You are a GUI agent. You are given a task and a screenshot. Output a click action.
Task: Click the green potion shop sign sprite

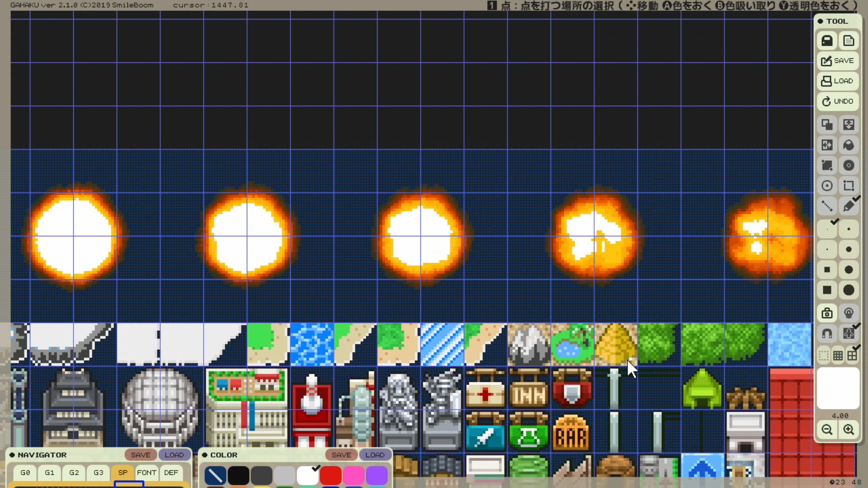[528, 432]
